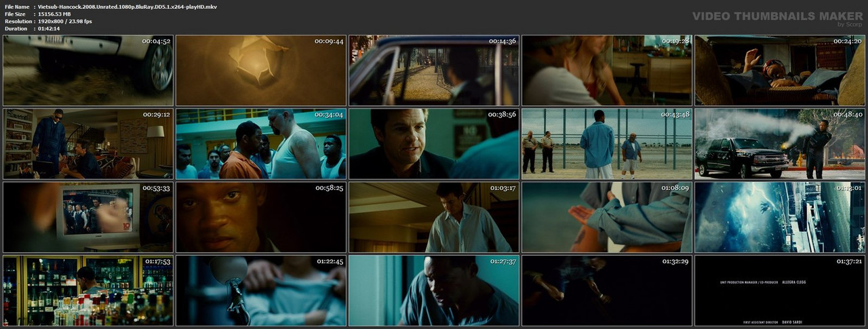Select the thumbnail at 00:29:12
Image resolution: width=868 pixels, height=329 pixels.
click(88, 144)
